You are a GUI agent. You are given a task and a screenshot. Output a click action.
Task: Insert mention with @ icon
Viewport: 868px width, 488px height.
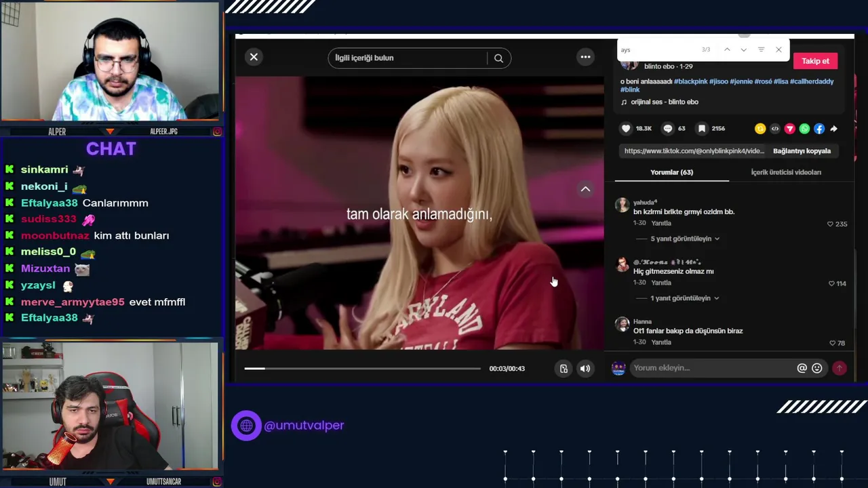click(802, 368)
